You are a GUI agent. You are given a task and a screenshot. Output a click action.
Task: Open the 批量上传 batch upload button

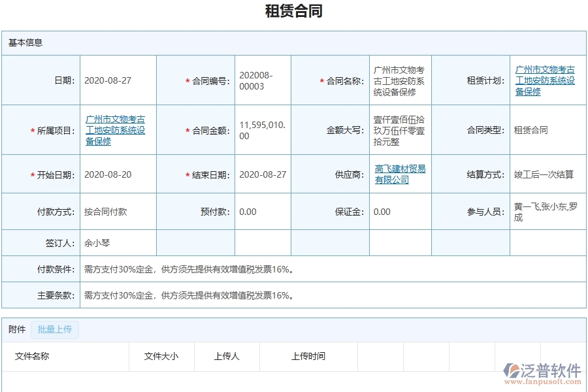56,330
